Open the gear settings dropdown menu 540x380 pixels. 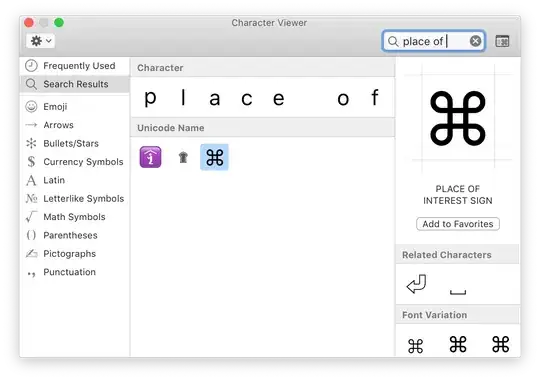41,41
